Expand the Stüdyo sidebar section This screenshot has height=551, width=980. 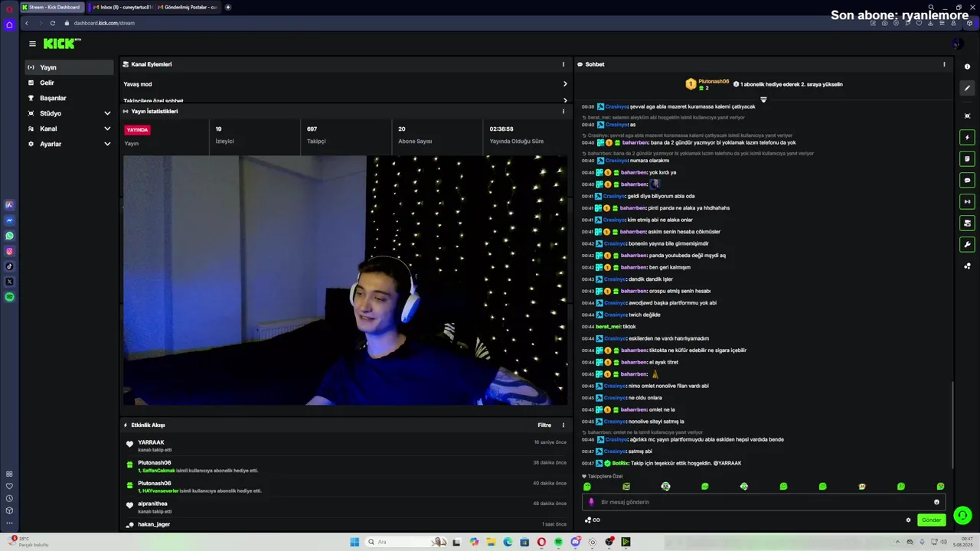[x=107, y=113]
